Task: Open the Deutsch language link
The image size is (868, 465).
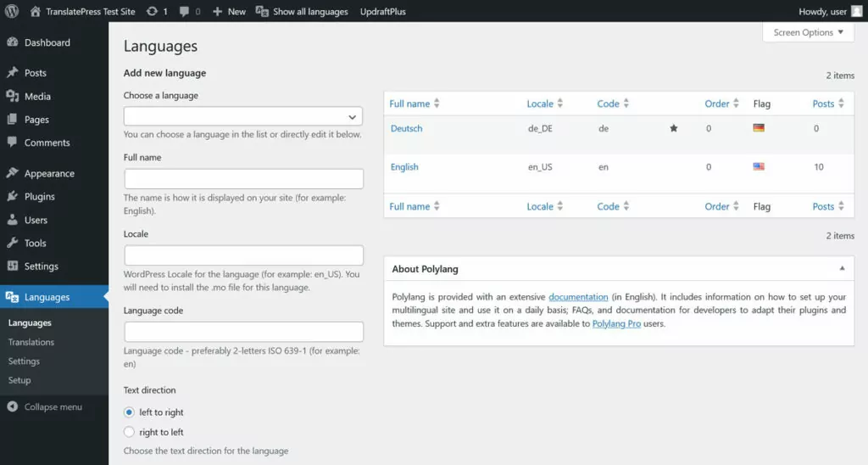Action: [406, 128]
